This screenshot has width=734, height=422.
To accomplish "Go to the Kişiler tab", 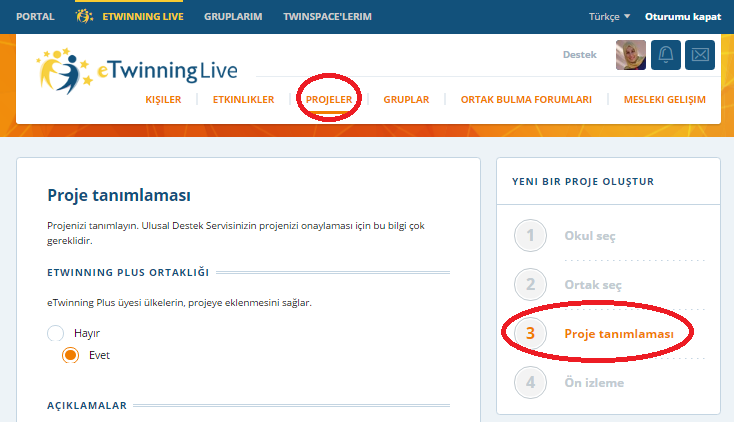I will click(165, 100).
